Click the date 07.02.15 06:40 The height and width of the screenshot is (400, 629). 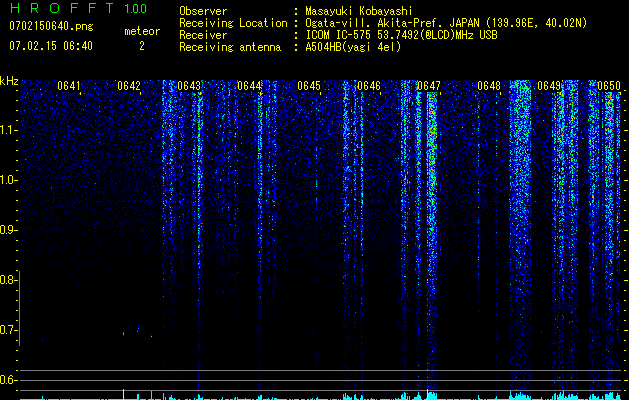(x=51, y=46)
